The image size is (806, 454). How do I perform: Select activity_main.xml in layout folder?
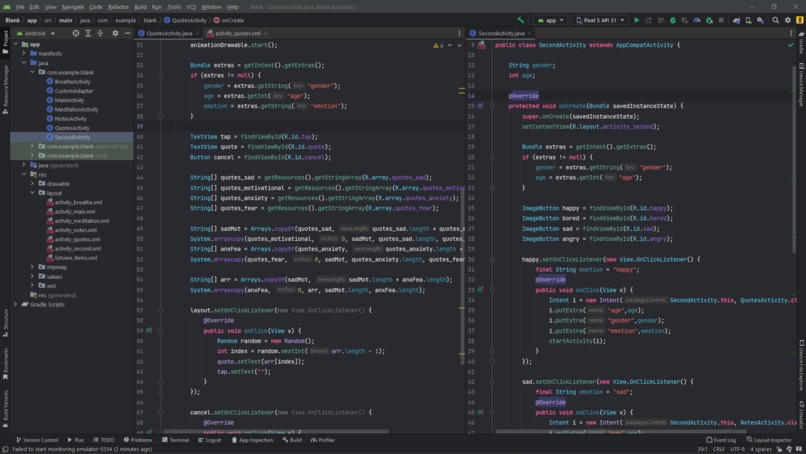click(75, 211)
